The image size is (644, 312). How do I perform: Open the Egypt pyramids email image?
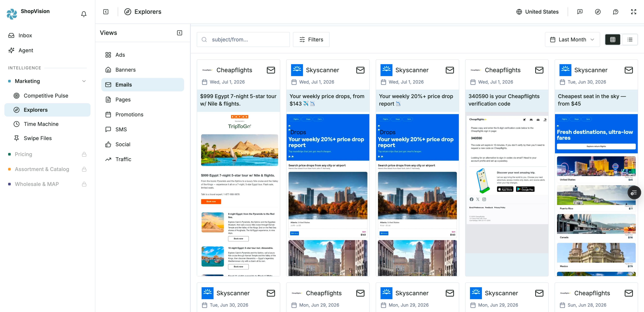pyautogui.click(x=240, y=150)
